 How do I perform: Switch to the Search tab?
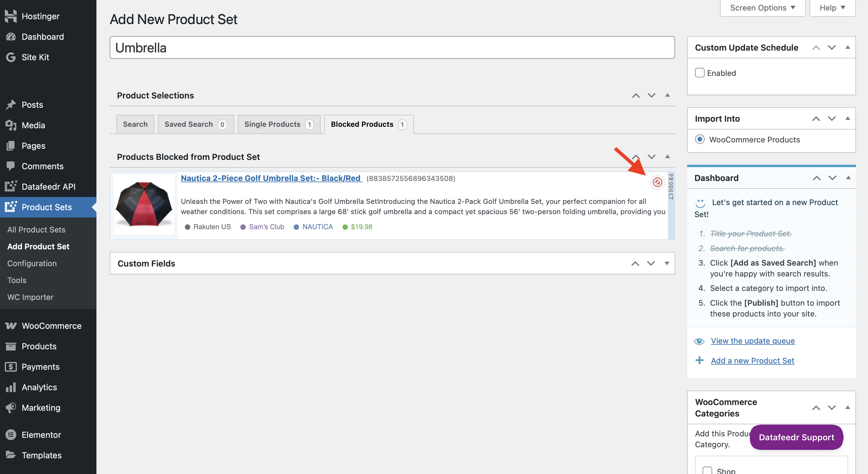135,124
